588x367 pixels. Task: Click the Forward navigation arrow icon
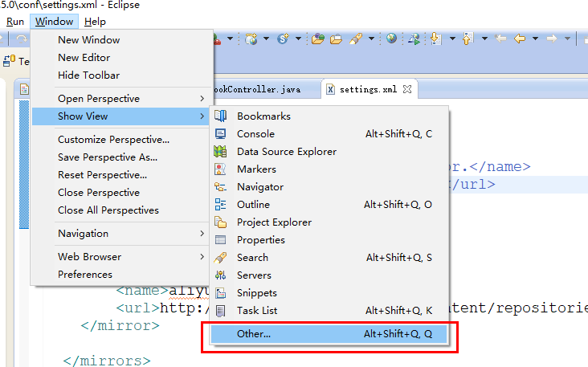[552, 39]
